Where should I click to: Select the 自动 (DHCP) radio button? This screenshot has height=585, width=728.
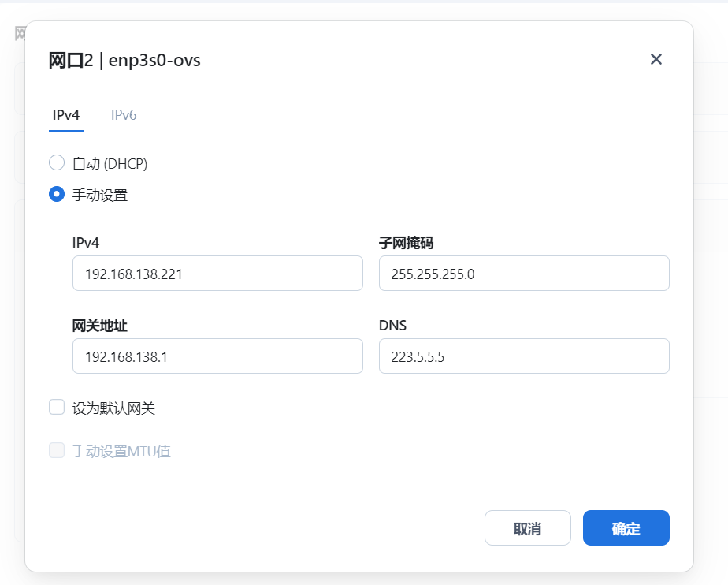coord(57,163)
